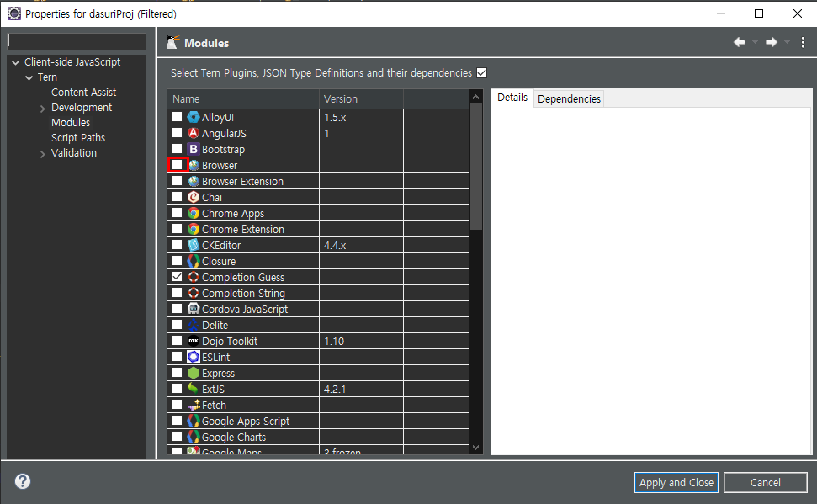Screen dimensions: 817x504
Task: Click the filter text input field
Action: (x=77, y=42)
